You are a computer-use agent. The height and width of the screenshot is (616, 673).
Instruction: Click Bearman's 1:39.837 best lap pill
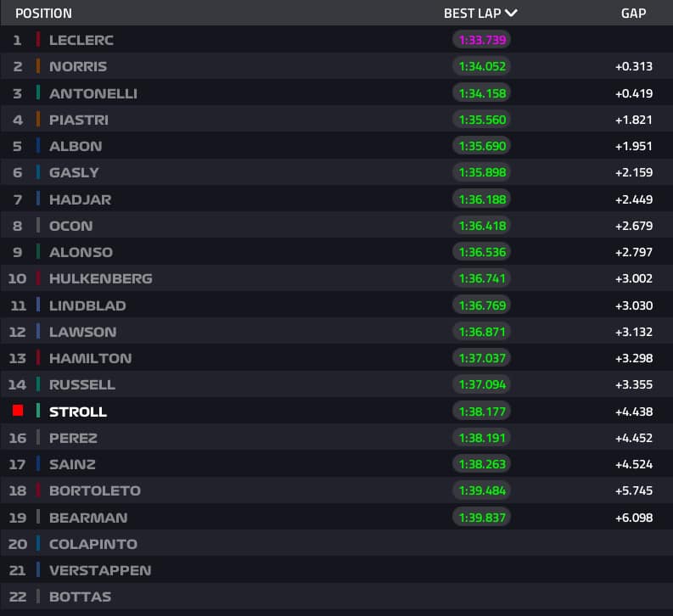tap(482, 517)
